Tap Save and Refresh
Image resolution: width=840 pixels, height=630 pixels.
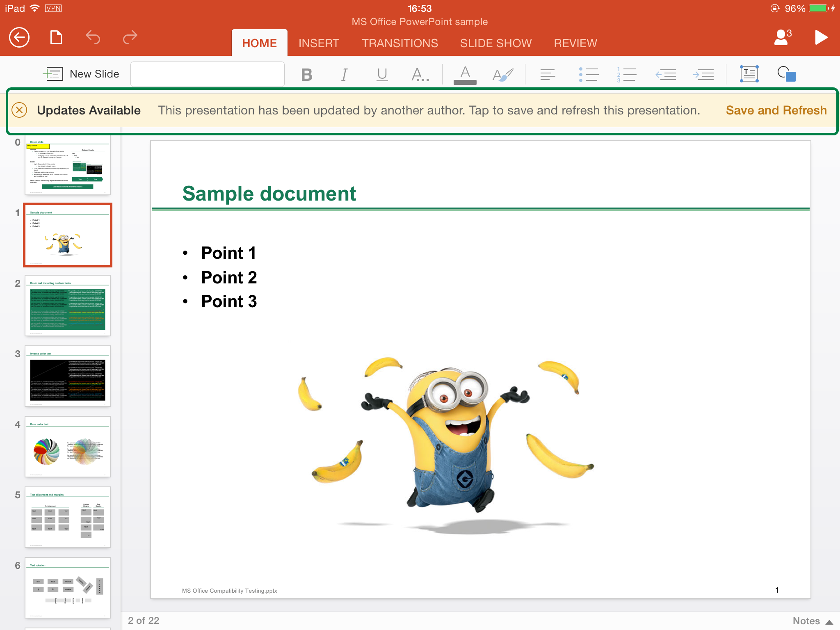click(x=776, y=110)
